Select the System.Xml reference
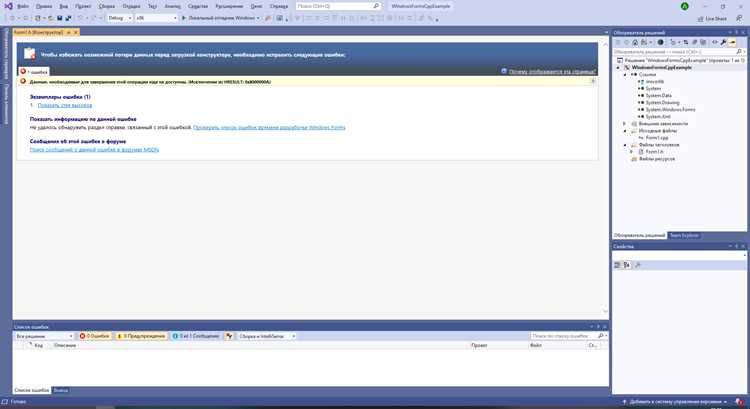 click(658, 116)
